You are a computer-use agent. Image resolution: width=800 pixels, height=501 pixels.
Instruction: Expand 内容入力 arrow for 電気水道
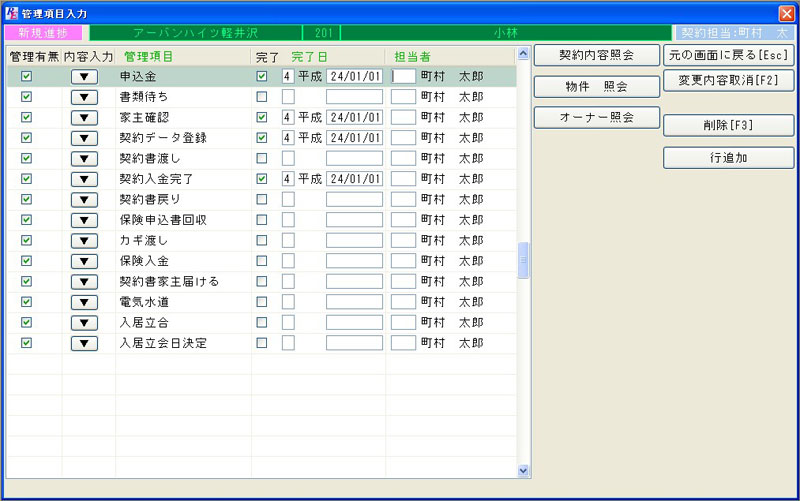coord(84,302)
